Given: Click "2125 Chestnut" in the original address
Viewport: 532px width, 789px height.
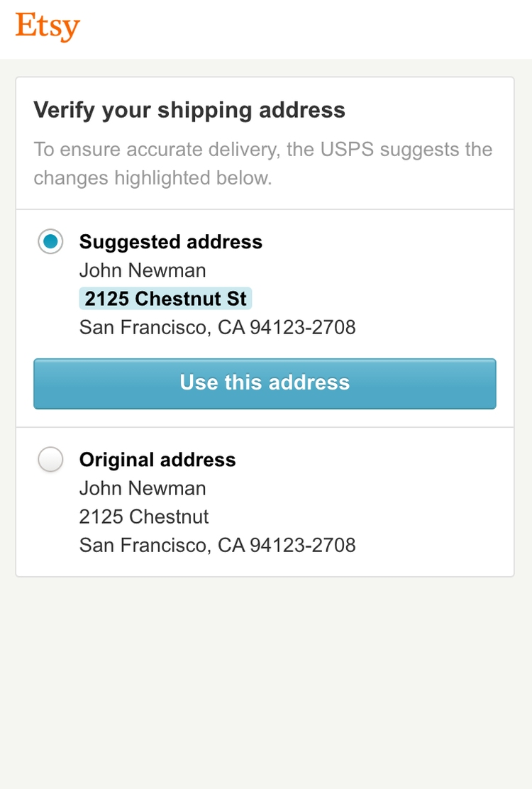Looking at the screenshot, I should (144, 517).
